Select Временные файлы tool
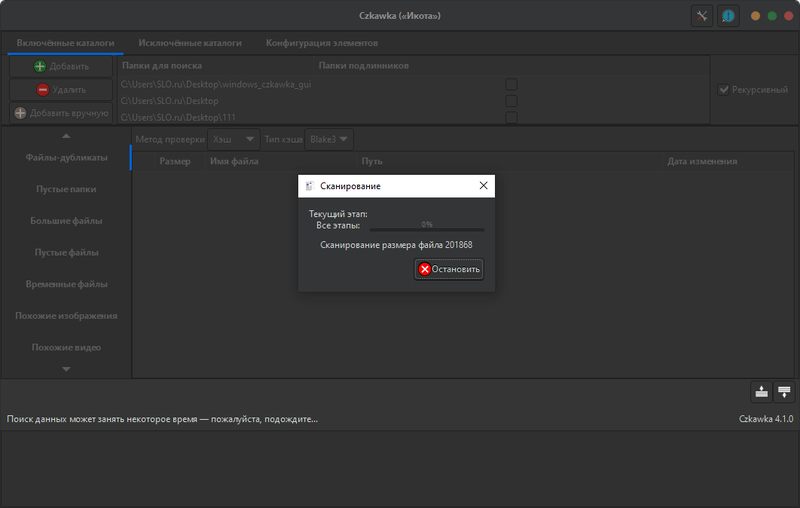The image size is (800, 508). pos(66,284)
